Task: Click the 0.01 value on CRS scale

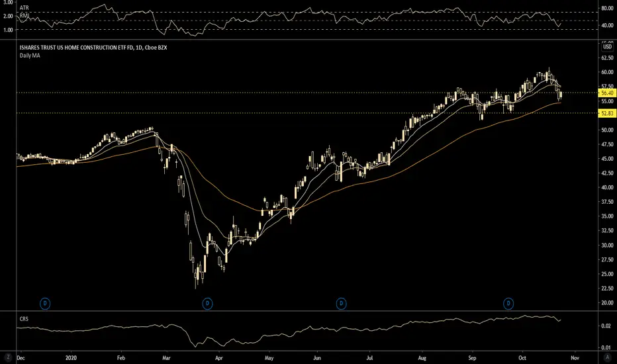Action: (x=606, y=347)
